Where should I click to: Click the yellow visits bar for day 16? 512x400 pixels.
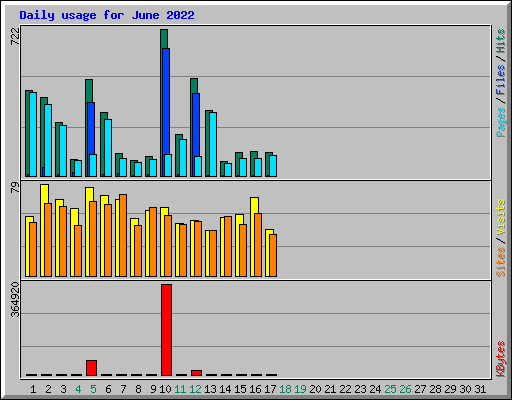point(254,205)
